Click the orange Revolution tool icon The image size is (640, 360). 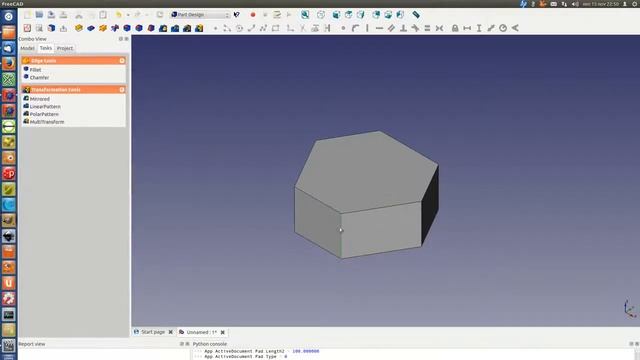pyautogui.click(x=103, y=28)
